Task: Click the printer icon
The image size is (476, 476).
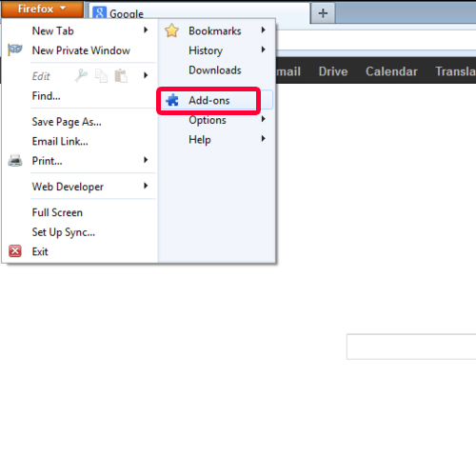Action: tap(15, 161)
